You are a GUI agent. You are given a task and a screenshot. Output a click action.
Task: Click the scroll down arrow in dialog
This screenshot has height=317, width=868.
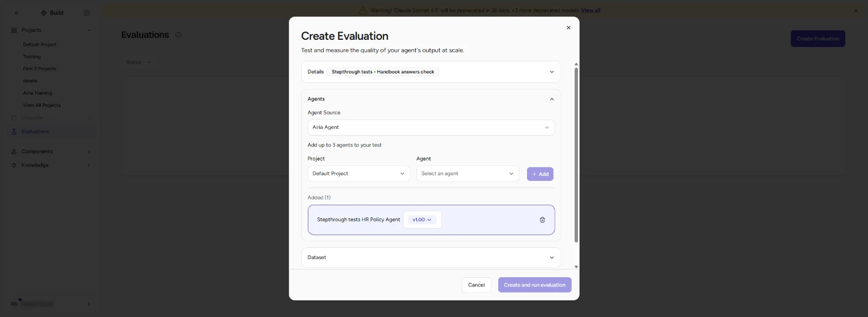pos(576,267)
